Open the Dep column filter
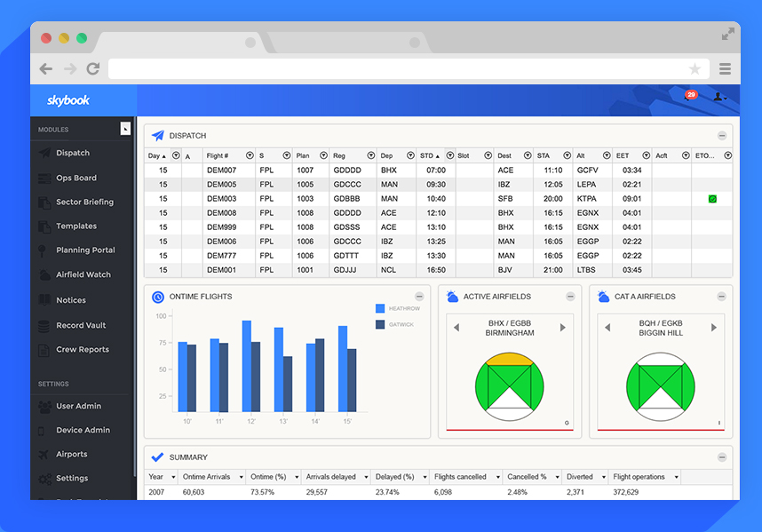 click(x=410, y=155)
